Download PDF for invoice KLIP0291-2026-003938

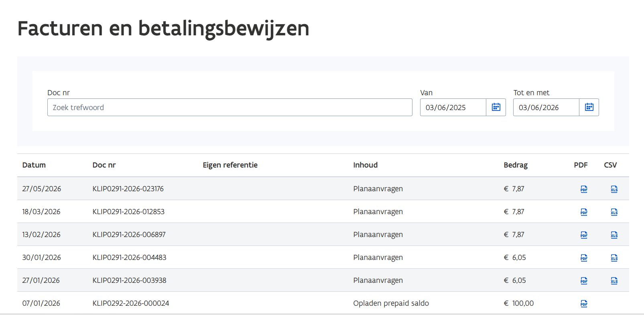tap(584, 280)
